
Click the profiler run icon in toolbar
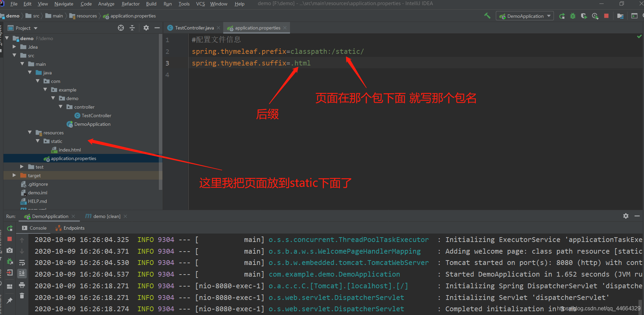595,16
